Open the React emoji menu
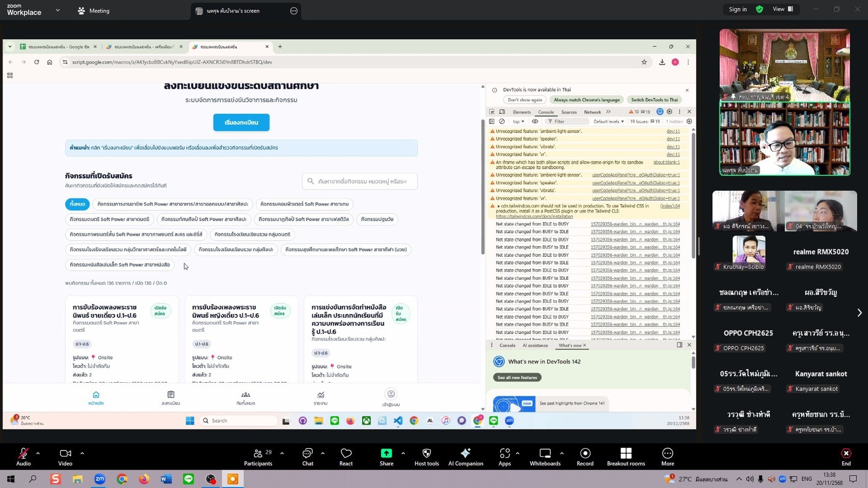 [346, 453]
